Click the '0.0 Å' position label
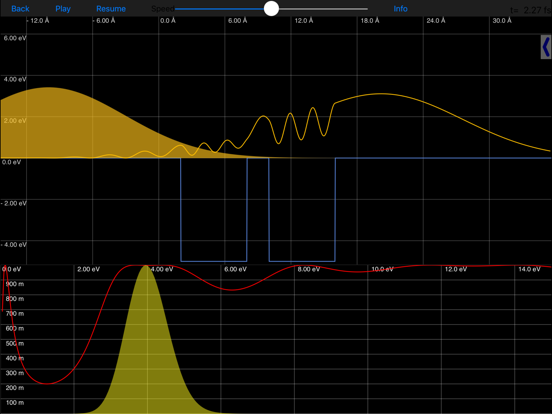Image resolution: width=552 pixels, height=414 pixels. tap(168, 21)
